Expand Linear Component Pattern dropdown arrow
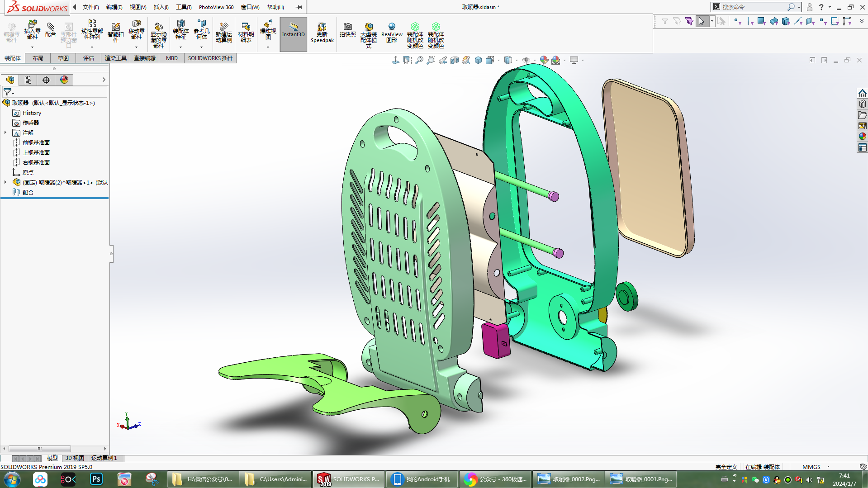868x488 pixels. (92, 47)
